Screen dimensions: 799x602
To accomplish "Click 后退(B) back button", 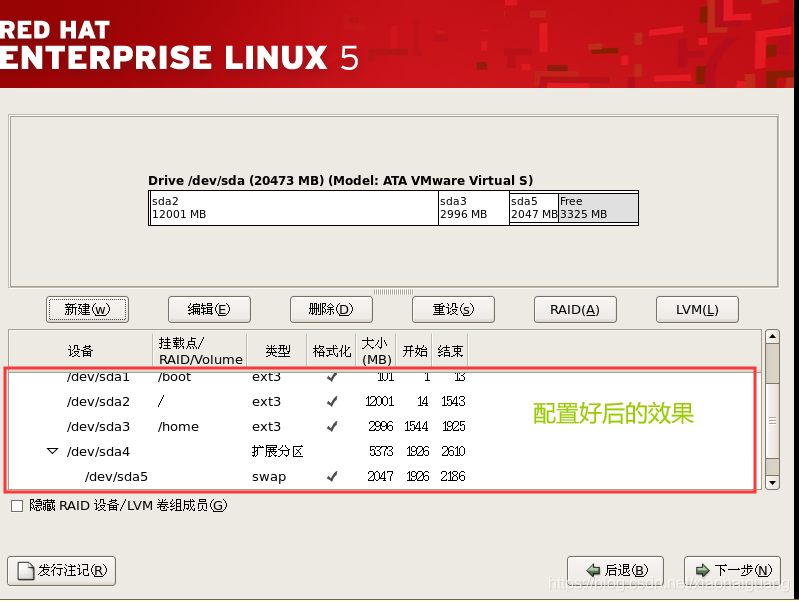I will (x=615, y=570).
